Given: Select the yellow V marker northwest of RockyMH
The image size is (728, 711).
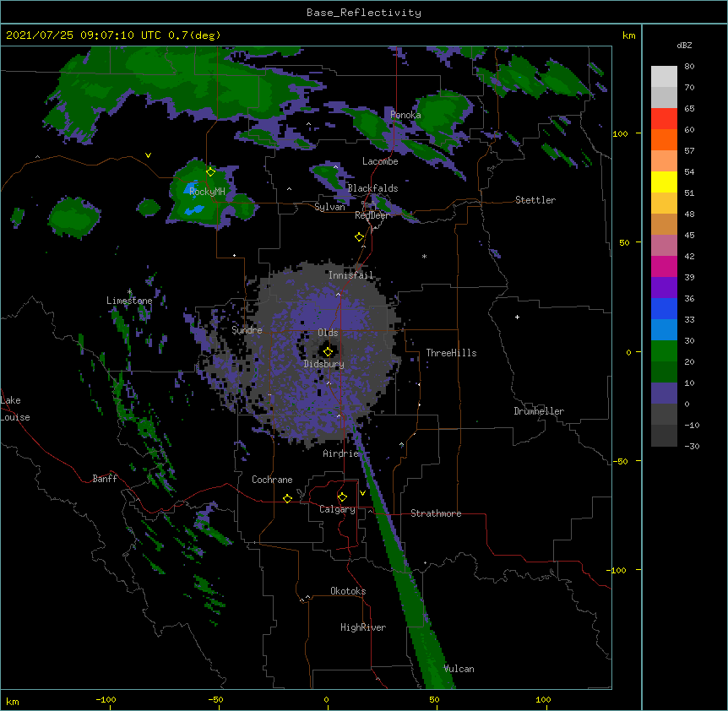Looking at the screenshot, I should click(x=148, y=155).
